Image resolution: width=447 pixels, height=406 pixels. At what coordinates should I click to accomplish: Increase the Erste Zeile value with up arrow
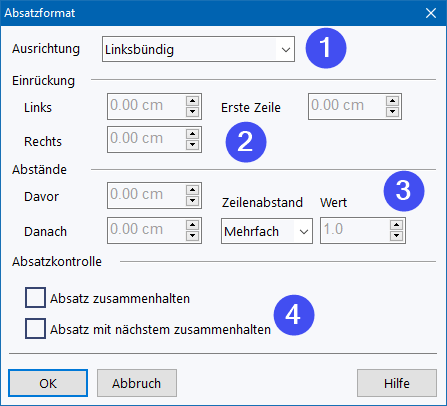(x=393, y=101)
